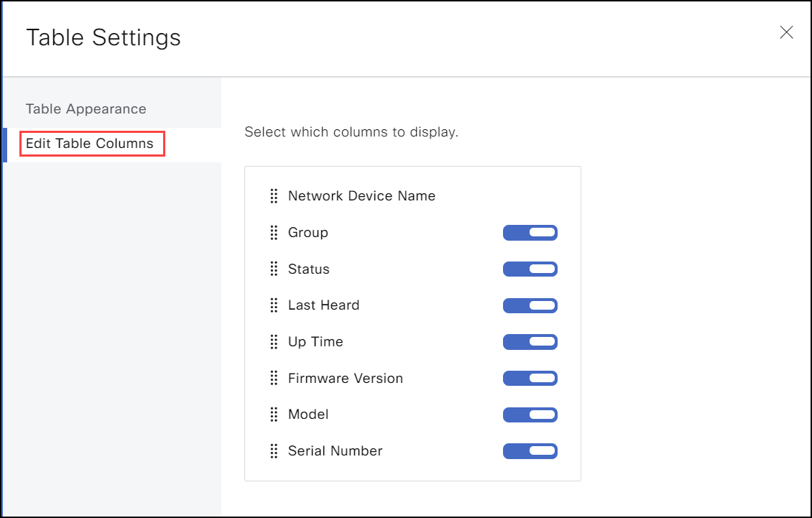812x518 pixels.
Task: Click the 'Select which columns to display.' text
Action: (x=351, y=132)
